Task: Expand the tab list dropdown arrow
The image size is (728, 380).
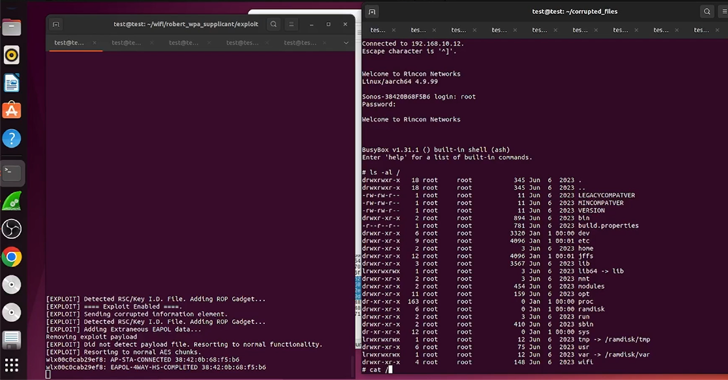Action: pos(345,43)
